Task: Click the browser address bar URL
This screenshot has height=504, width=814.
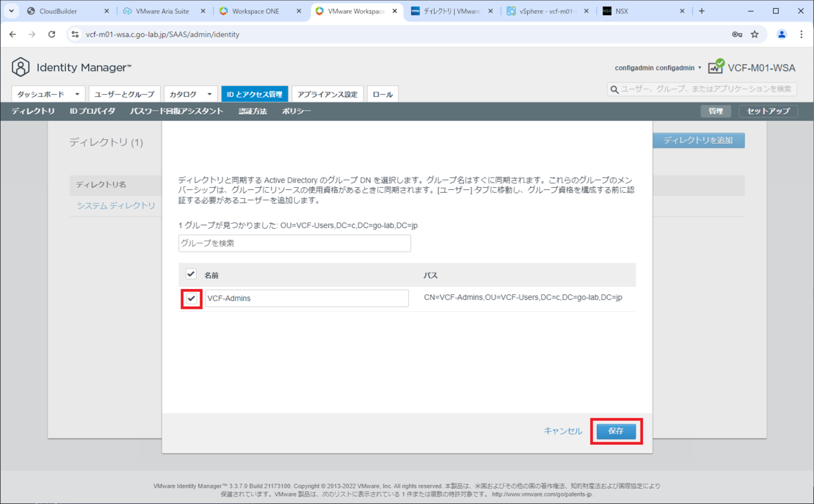Action: coord(163,34)
